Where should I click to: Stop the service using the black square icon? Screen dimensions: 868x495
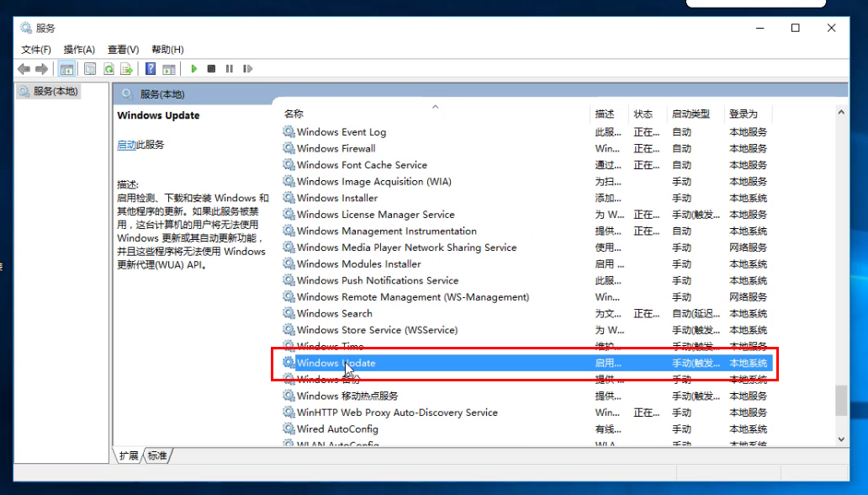tap(212, 68)
